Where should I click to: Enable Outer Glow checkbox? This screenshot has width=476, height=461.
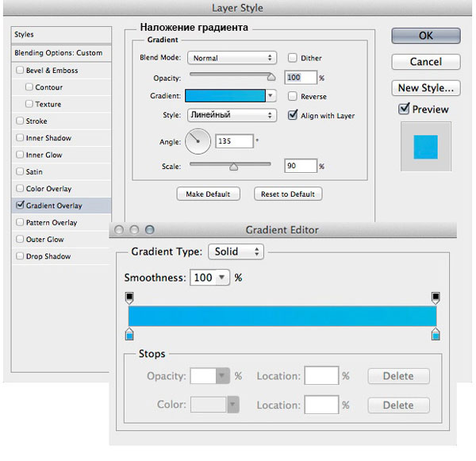point(20,239)
